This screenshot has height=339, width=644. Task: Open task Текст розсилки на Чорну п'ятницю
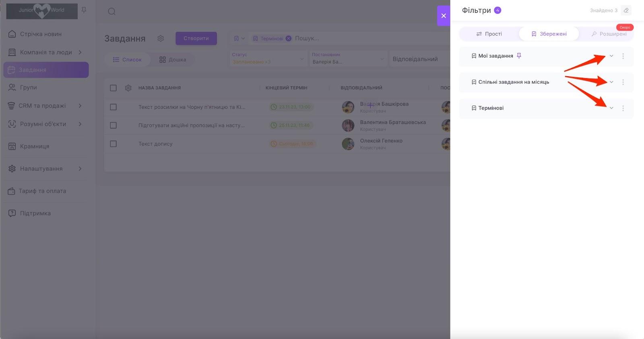(192, 107)
